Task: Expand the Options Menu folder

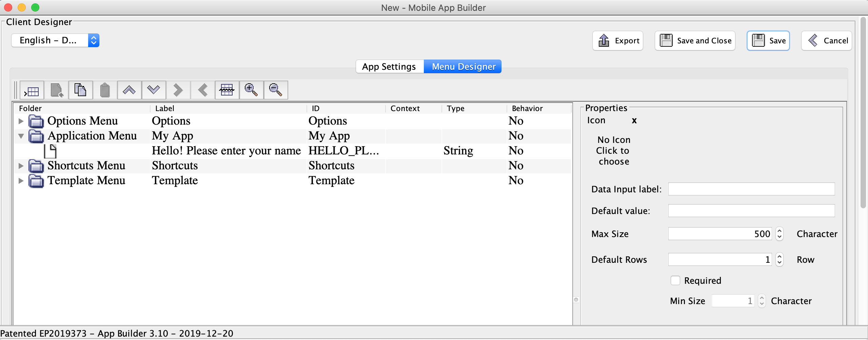Action: pyautogui.click(x=21, y=121)
